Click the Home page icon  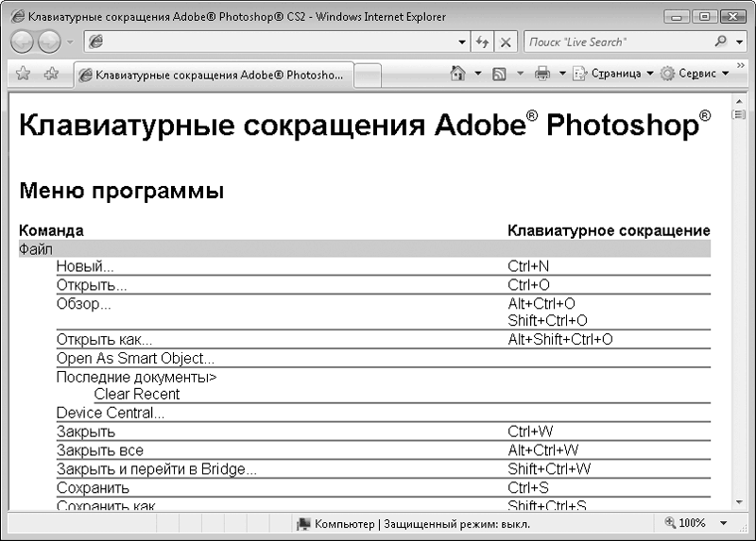click(x=459, y=73)
